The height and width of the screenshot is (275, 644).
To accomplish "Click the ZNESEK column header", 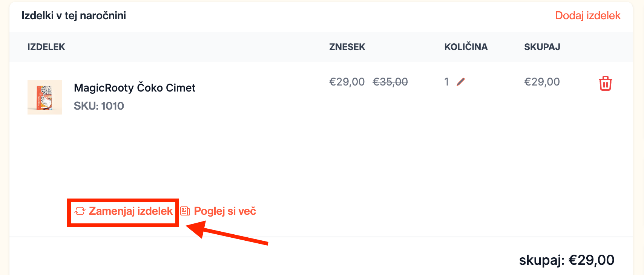I will coord(347,47).
